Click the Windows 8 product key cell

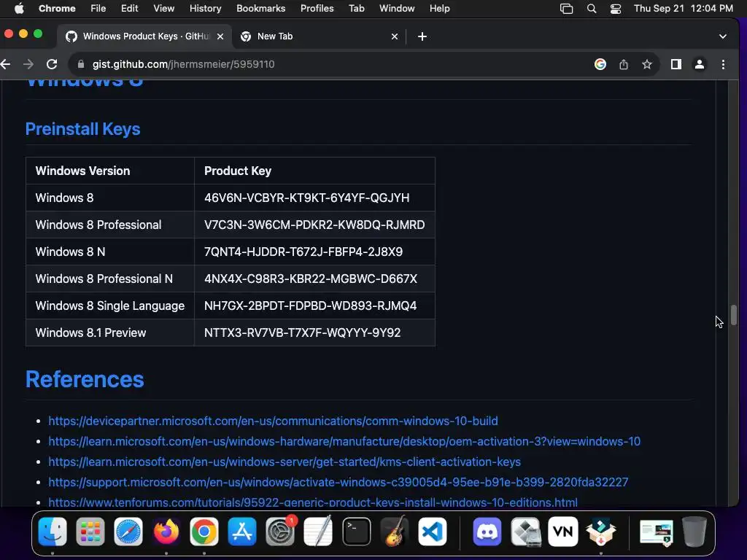(314, 198)
